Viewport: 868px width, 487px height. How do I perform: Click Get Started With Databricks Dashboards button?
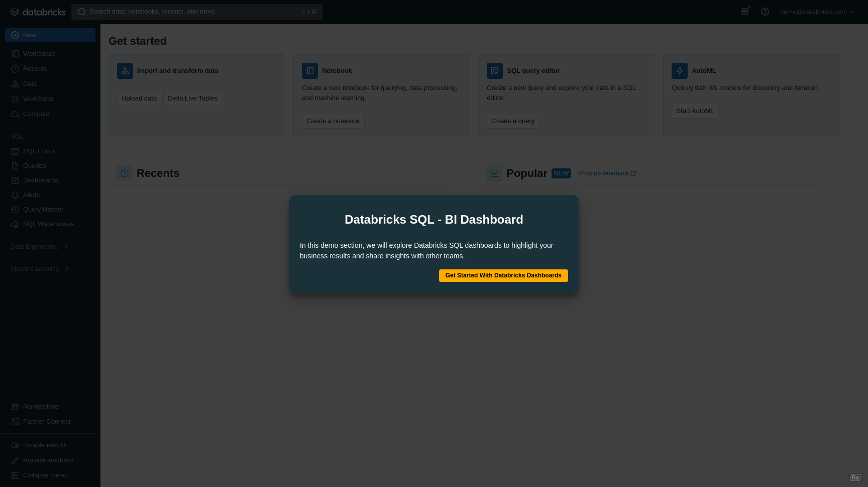(503, 275)
